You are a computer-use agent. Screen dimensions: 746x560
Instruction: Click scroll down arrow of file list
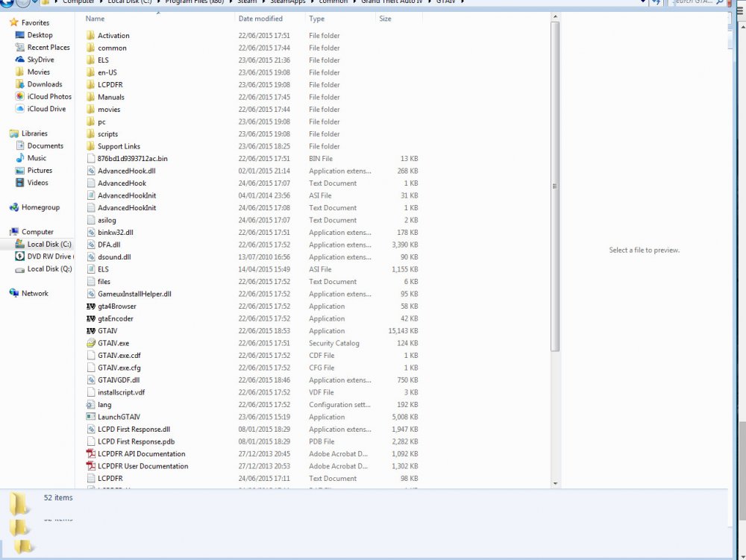[x=555, y=483]
